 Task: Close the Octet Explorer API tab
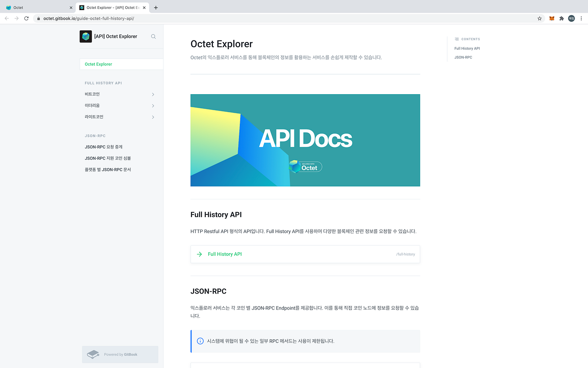pyautogui.click(x=144, y=8)
